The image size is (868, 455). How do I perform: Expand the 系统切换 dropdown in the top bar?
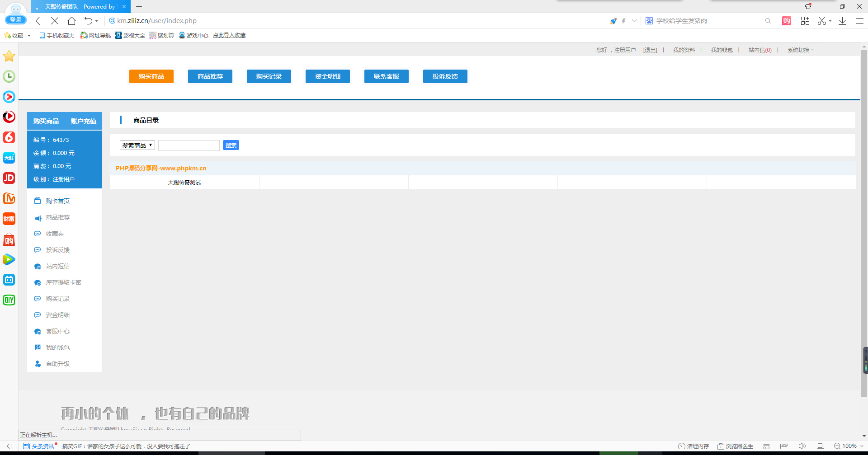(x=799, y=50)
